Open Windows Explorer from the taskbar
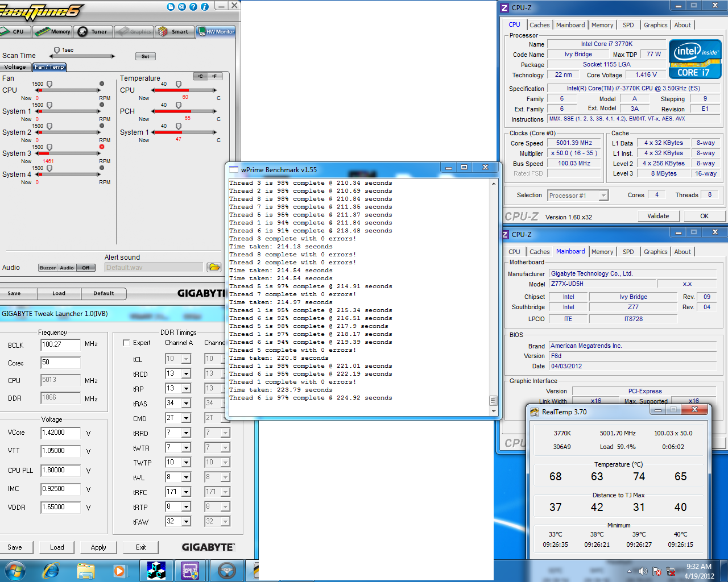The width and height of the screenshot is (728, 582). [x=85, y=570]
